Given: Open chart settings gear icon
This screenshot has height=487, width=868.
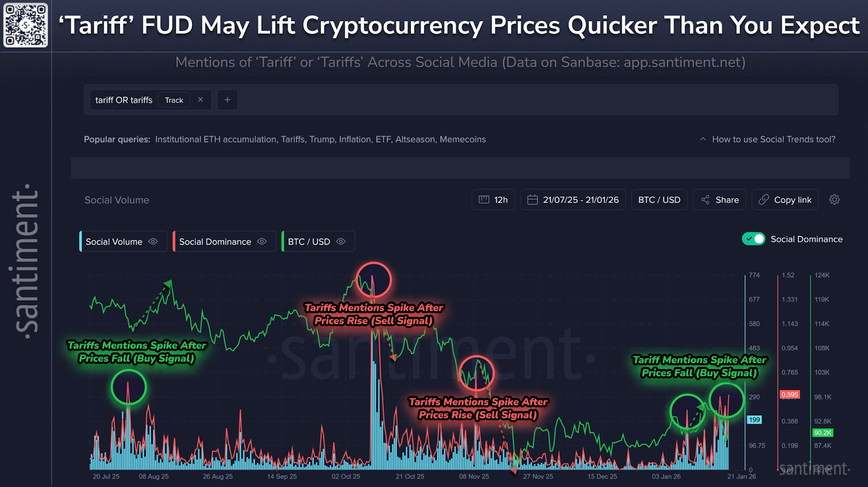Looking at the screenshot, I should click(x=834, y=200).
